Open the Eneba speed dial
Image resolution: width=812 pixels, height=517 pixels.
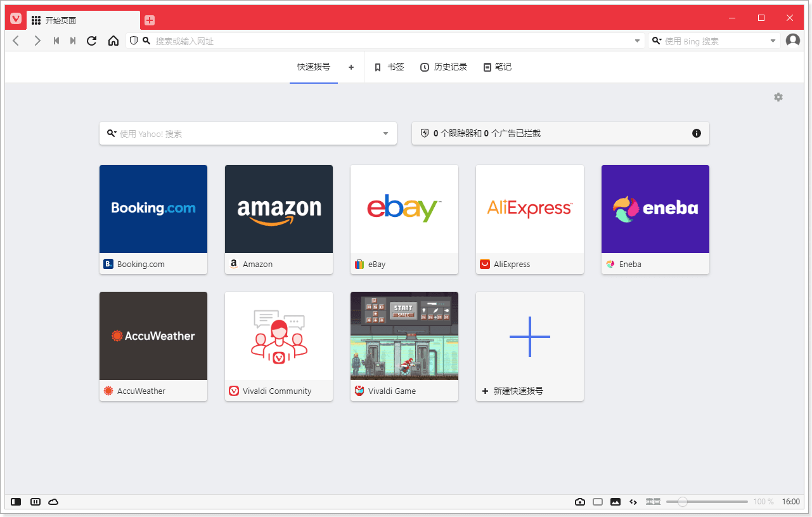pos(655,219)
